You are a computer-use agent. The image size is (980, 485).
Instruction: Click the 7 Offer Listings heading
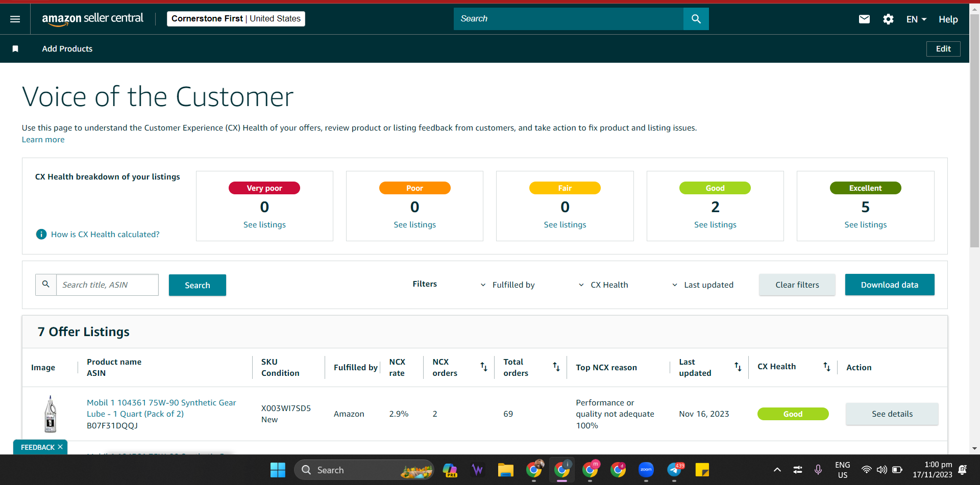[x=84, y=332]
